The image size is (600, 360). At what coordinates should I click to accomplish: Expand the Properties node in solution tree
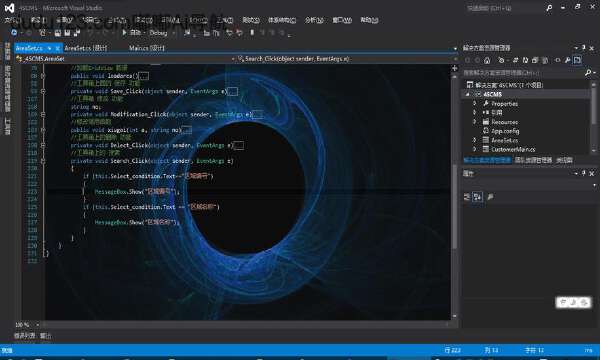[474, 103]
